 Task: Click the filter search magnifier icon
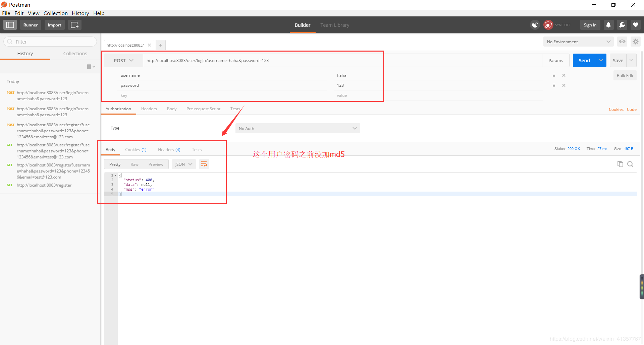(x=10, y=42)
